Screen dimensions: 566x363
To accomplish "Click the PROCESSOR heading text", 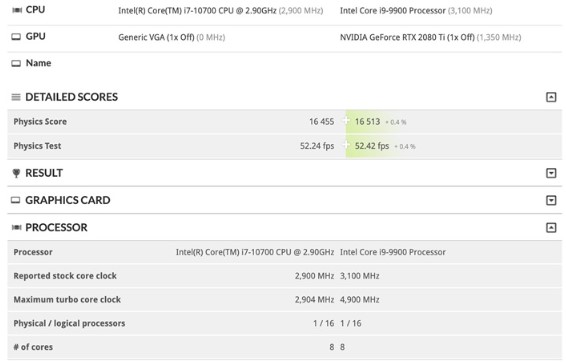I will pyautogui.click(x=56, y=228).
